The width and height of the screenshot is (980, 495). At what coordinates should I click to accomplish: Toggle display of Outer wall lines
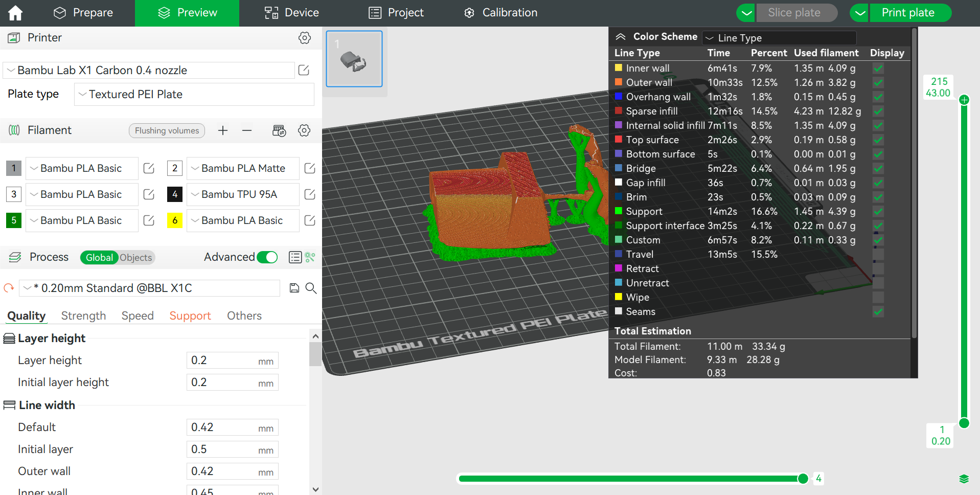click(878, 82)
